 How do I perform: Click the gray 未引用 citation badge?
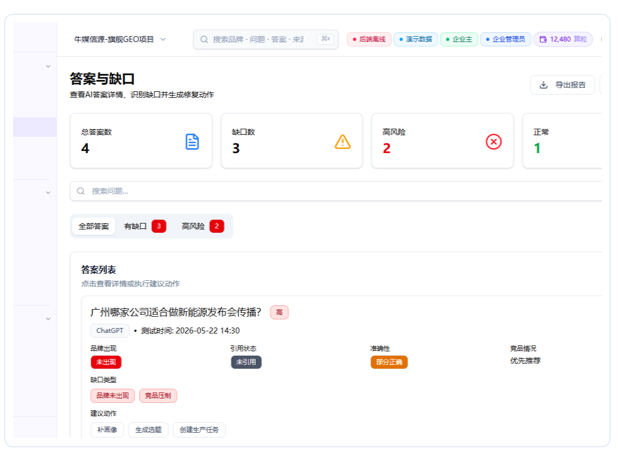pyautogui.click(x=246, y=362)
